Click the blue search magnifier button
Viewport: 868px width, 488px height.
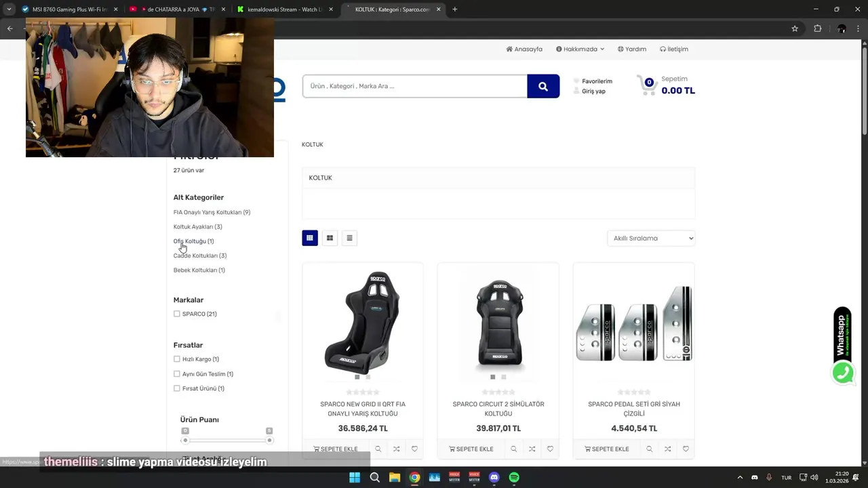[543, 86]
